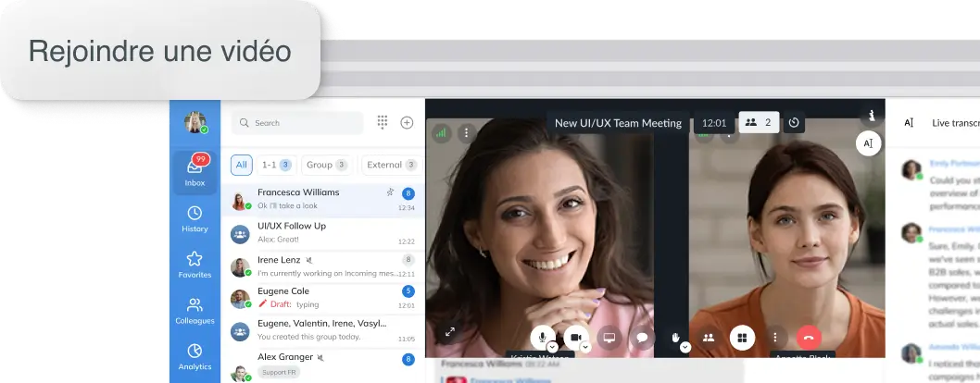Toggle raise hand in the meeting

(676, 338)
